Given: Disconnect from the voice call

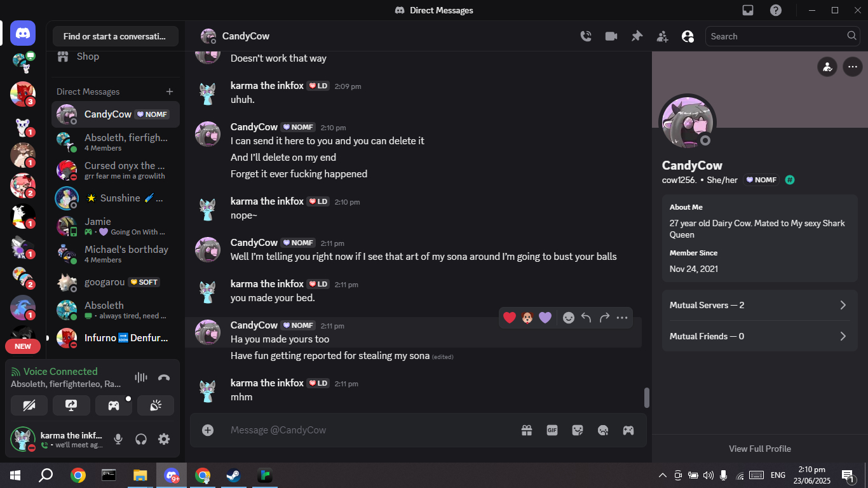Looking at the screenshot, I should [164, 377].
